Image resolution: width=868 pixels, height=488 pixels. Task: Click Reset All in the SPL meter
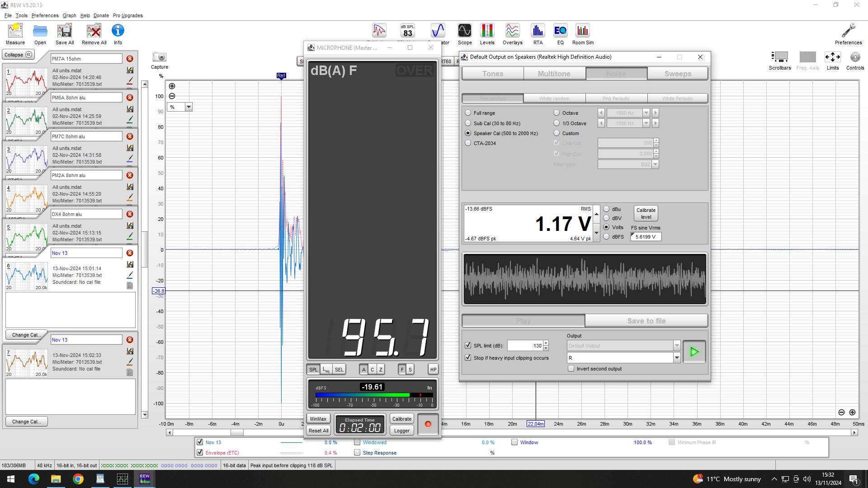pyautogui.click(x=318, y=430)
